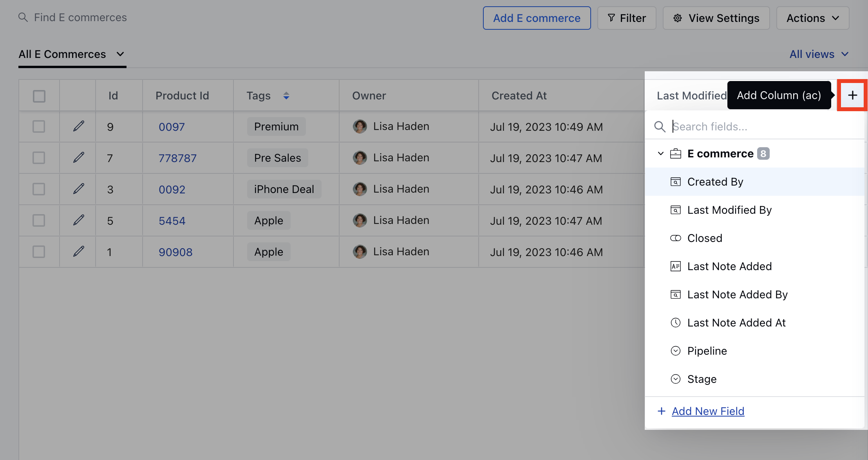
Task: Select the Stage field option
Action: click(754, 379)
